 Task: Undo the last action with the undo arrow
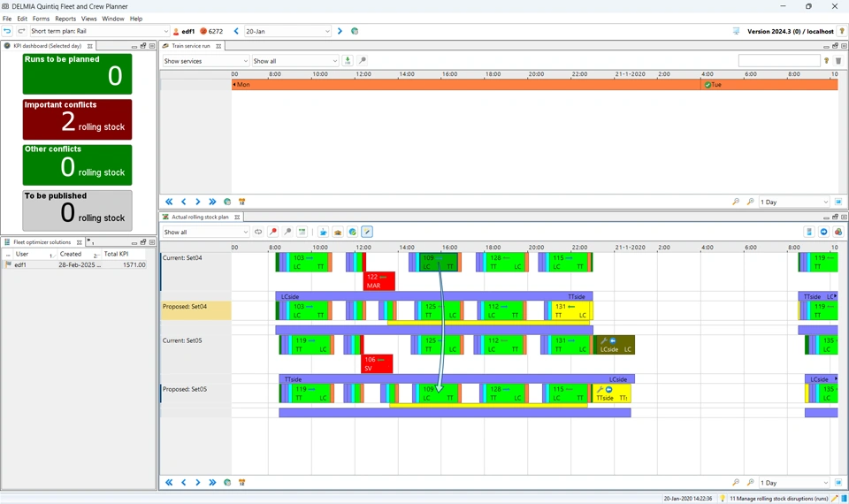[x=7, y=32]
